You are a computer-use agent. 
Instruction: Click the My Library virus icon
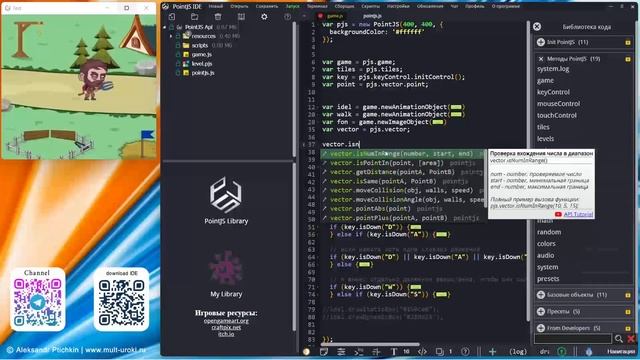[226, 269]
